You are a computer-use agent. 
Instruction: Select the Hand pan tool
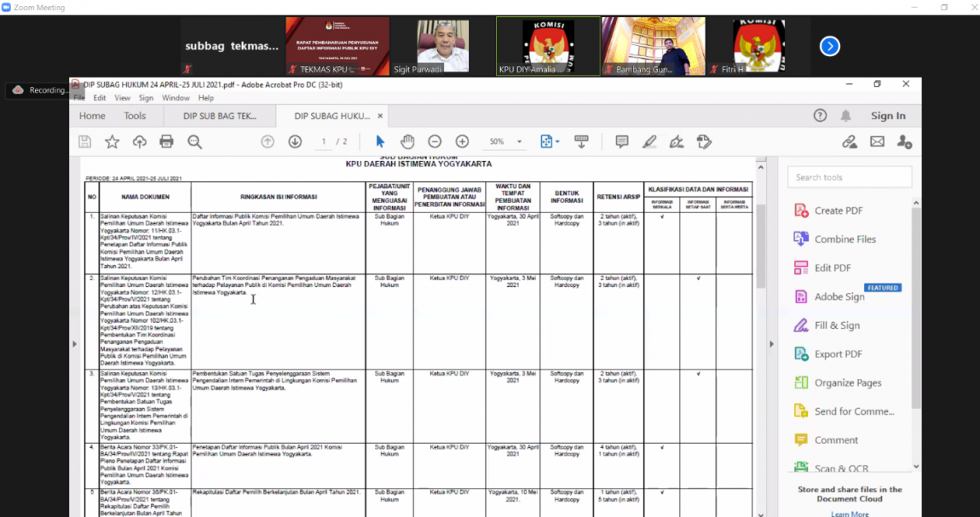[407, 141]
